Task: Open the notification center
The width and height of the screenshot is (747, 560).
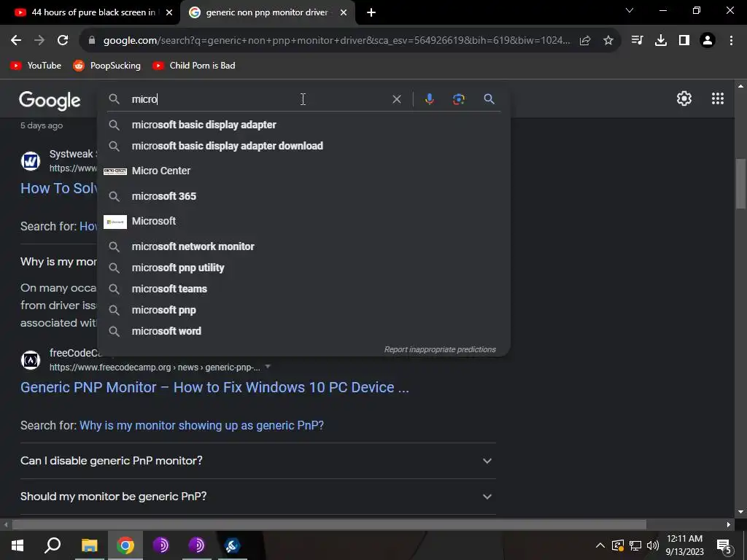Action: [x=724, y=546]
